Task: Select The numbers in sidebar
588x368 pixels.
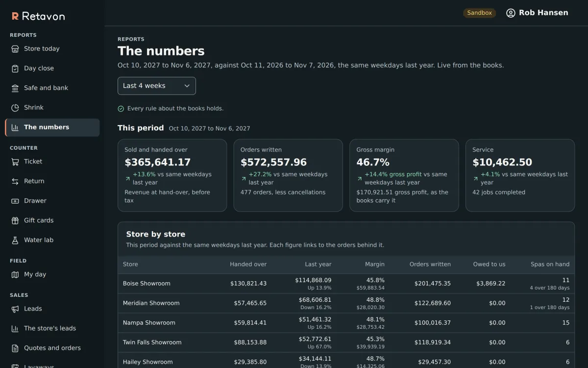Action: [x=52, y=127]
